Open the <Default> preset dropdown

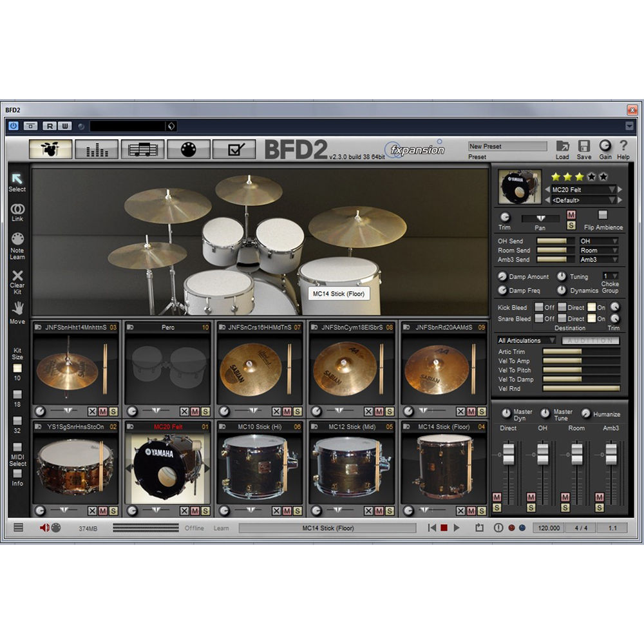pyautogui.click(x=583, y=200)
